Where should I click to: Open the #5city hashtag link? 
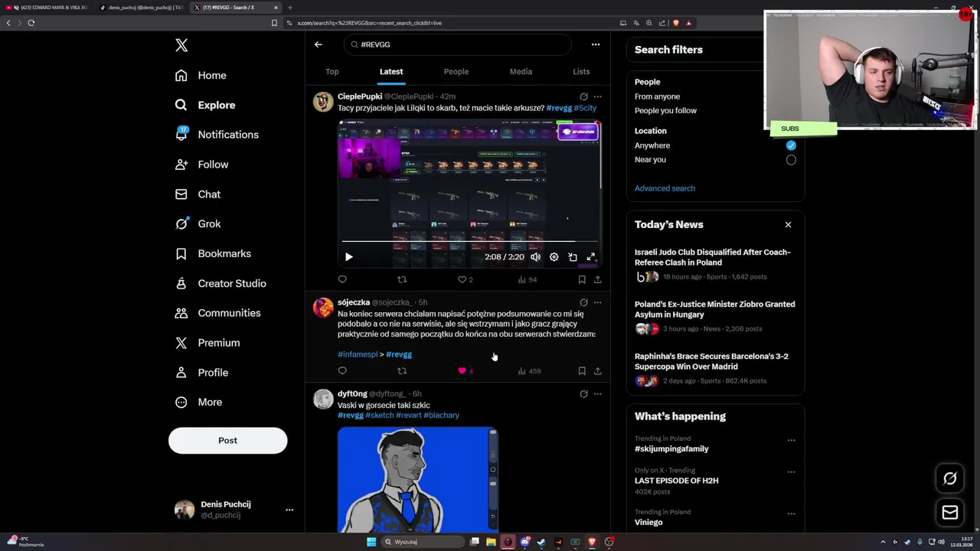click(x=585, y=108)
